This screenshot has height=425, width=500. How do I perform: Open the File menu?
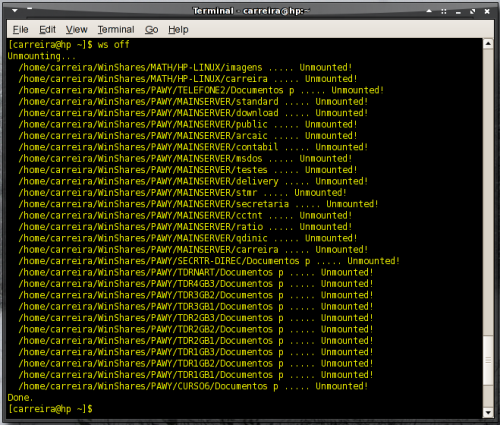[20, 30]
